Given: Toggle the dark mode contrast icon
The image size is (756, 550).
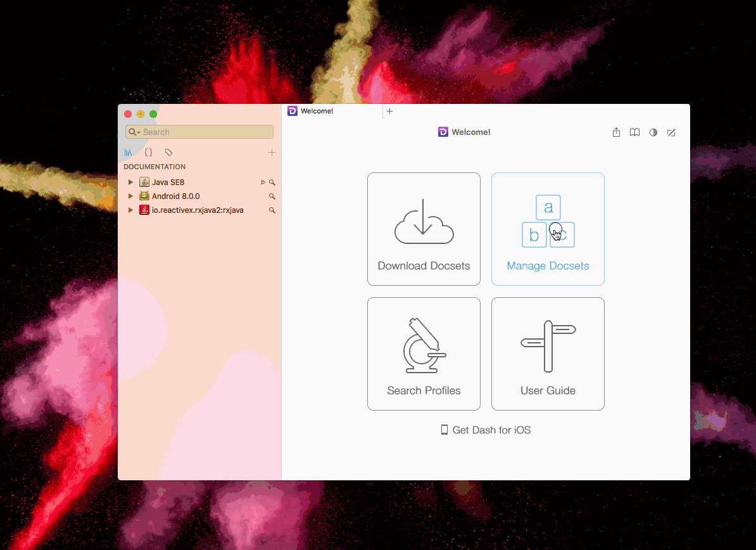Looking at the screenshot, I should 653,132.
